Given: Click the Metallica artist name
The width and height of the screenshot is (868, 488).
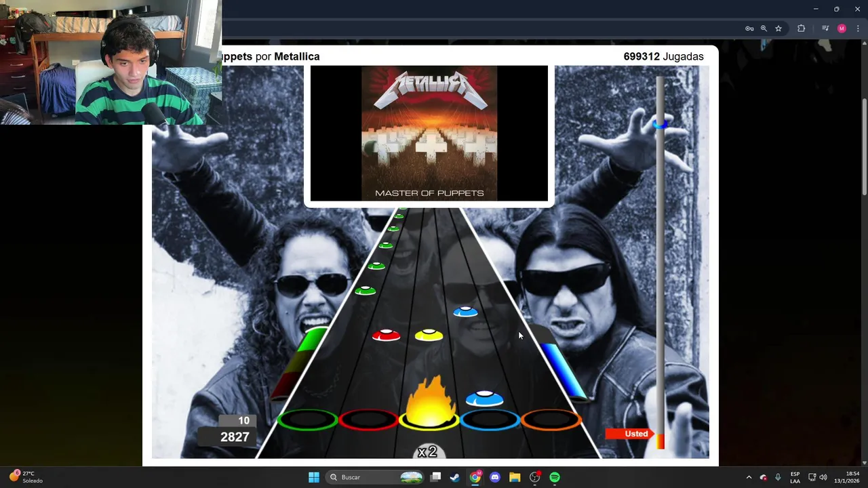Looking at the screenshot, I should click(x=296, y=56).
